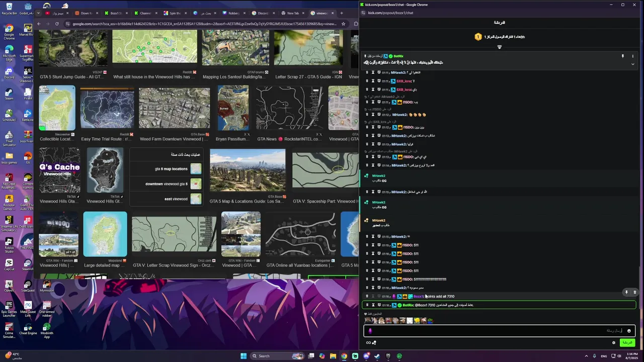The image size is (644, 362).
Task: Click BotRix username in highlighted reply
Action: (x=408, y=305)
